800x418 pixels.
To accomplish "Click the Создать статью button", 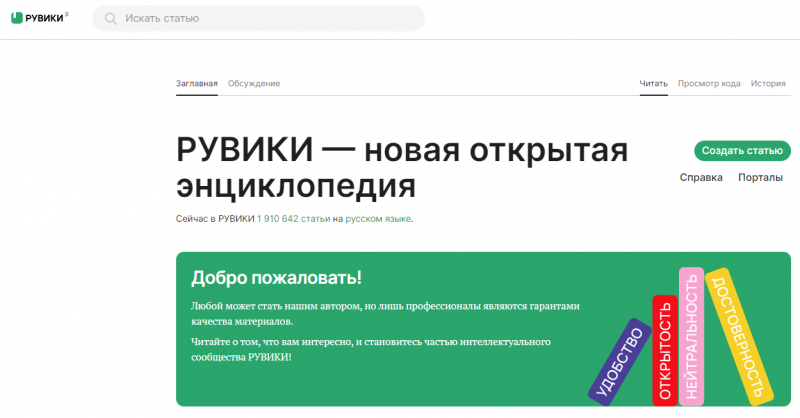I will [742, 151].
